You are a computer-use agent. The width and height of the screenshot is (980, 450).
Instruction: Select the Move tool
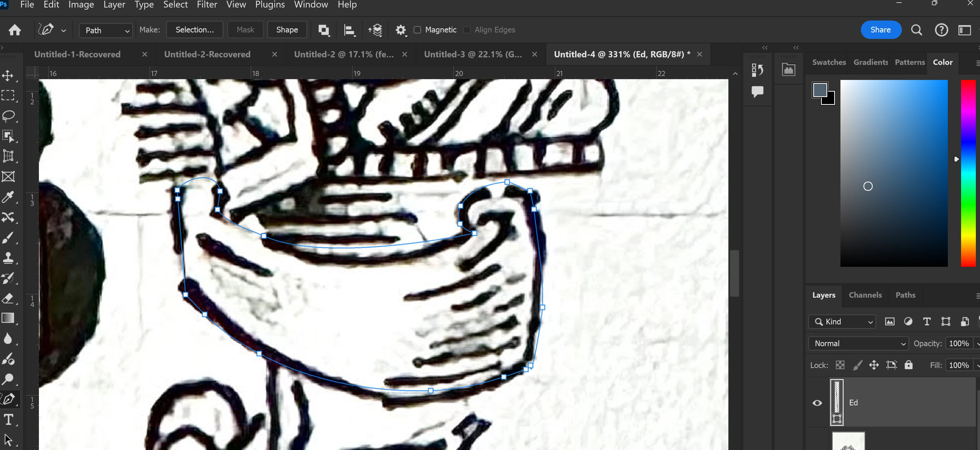point(8,75)
